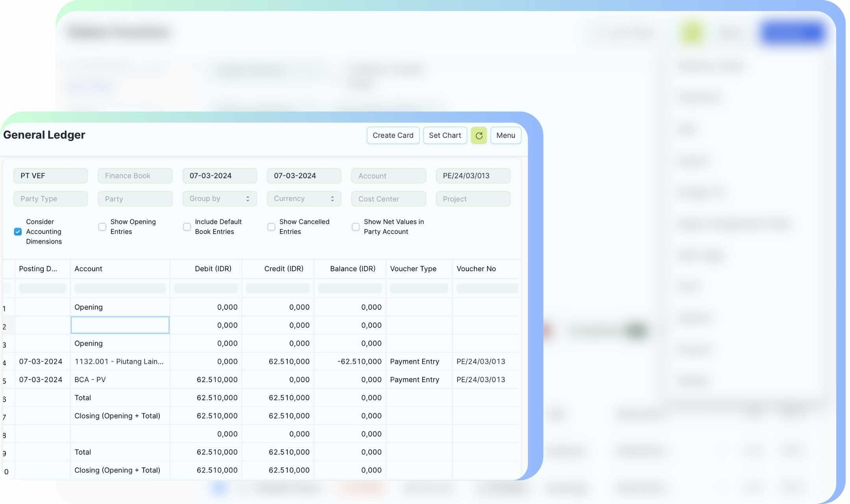850x504 pixels.
Task: Enable Include Default Book Entries
Action: click(187, 227)
